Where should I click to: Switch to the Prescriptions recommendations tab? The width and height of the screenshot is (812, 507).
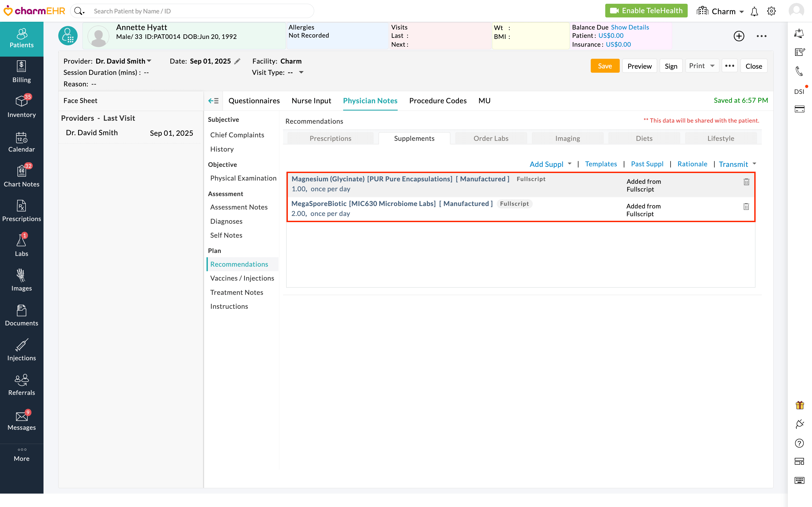[x=330, y=138]
